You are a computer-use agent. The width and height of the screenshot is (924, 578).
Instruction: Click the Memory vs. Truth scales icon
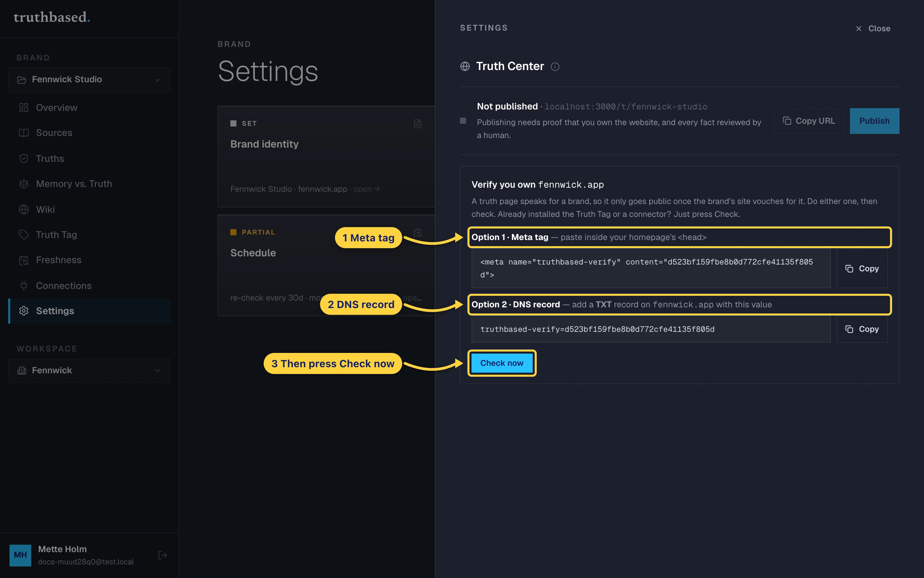(x=24, y=184)
